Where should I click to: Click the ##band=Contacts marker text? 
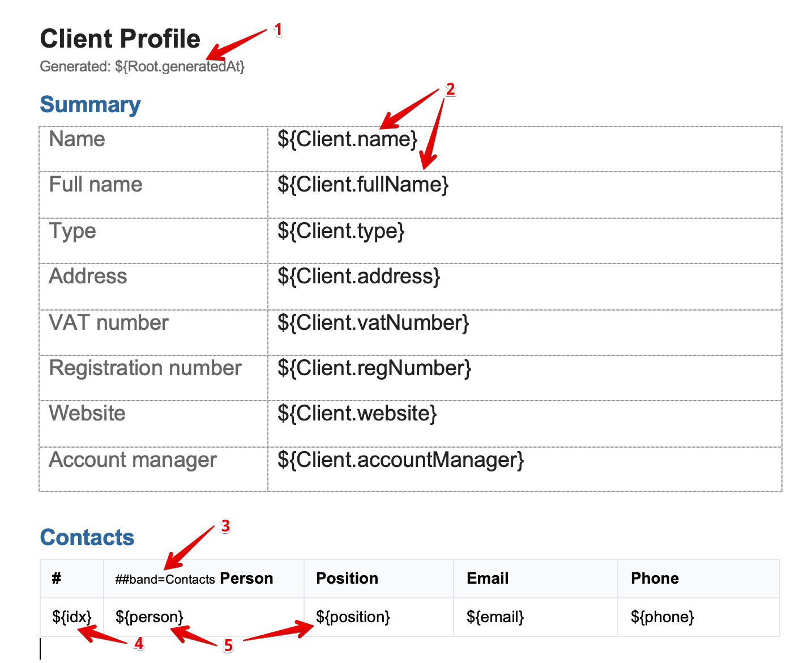(x=165, y=580)
